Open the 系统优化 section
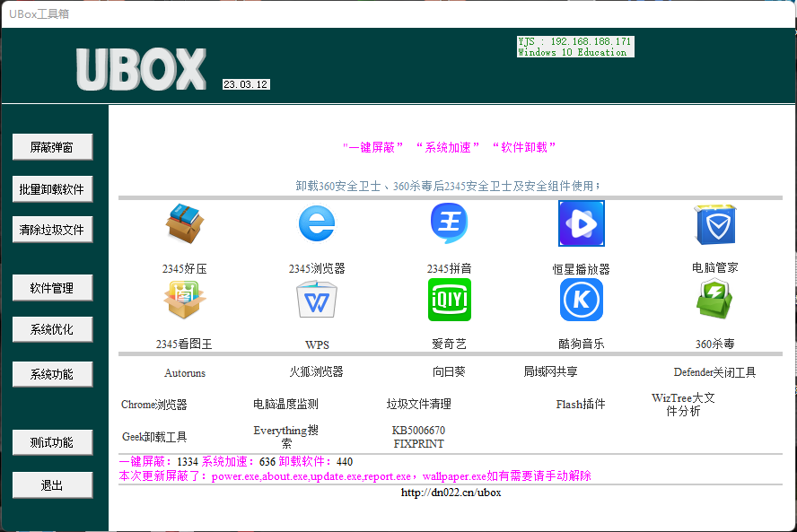The width and height of the screenshot is (797, 532). click(x=52, y=330)
